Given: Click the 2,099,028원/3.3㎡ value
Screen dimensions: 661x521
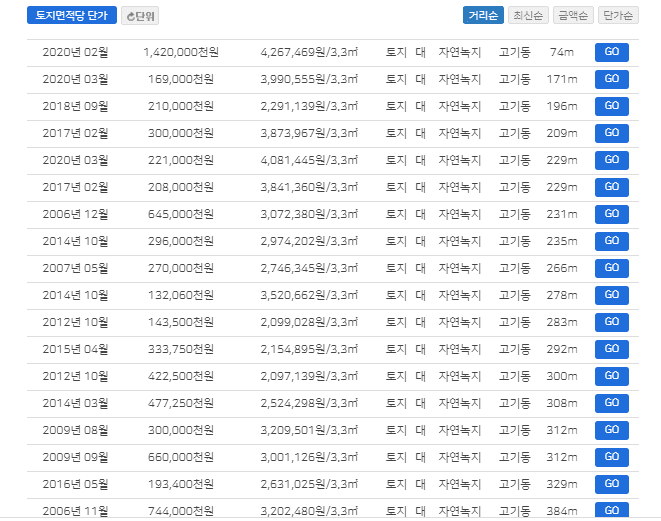Looking at the screenshot, I should click(309, 322).
